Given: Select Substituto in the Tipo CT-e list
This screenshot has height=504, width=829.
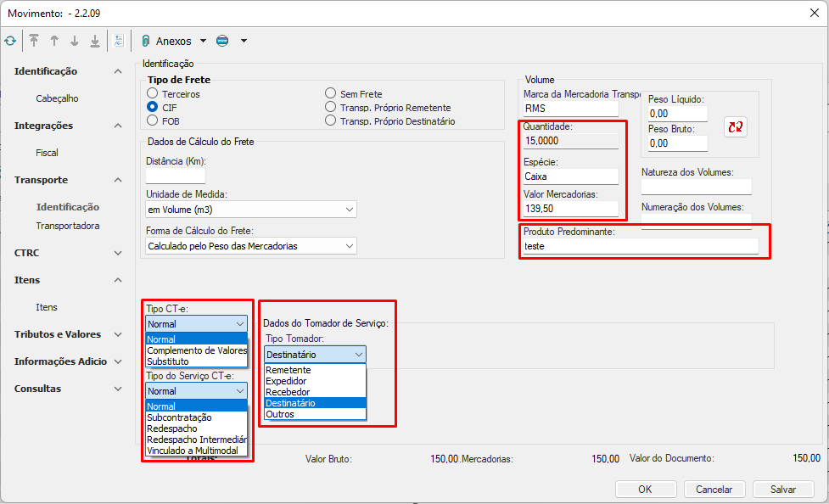Looking at the screenshot, I should coord(168,361).
